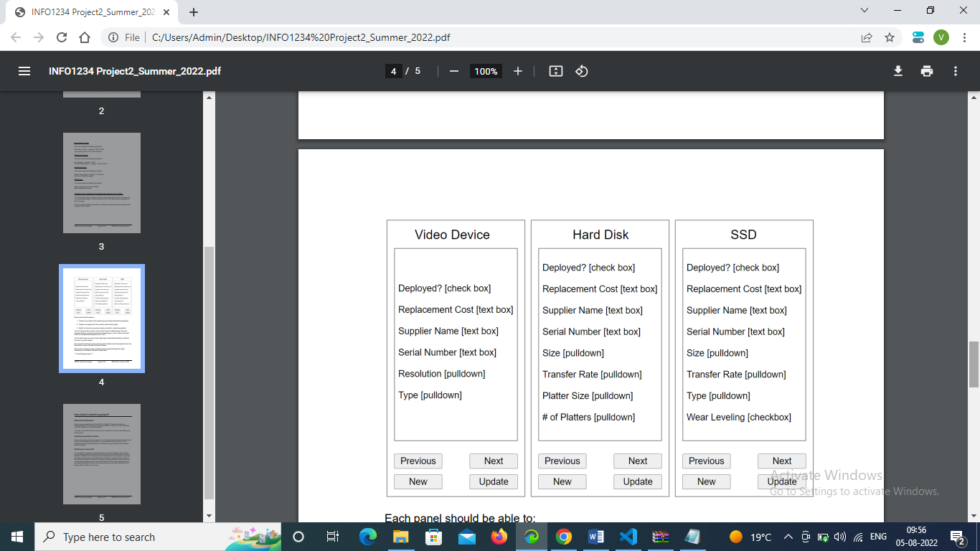Zoom out of the PDF
980x551 pixels.
(x=453, y=71)
